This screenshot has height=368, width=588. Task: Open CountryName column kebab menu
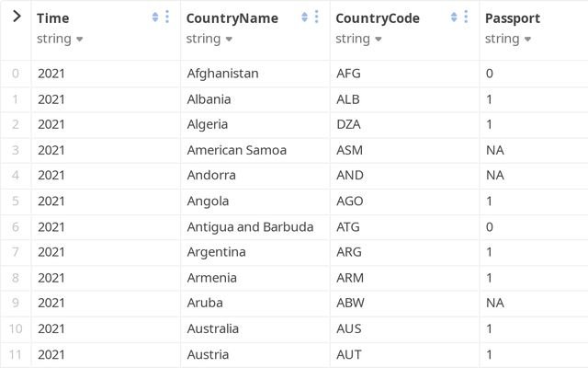tap(316, 17)
